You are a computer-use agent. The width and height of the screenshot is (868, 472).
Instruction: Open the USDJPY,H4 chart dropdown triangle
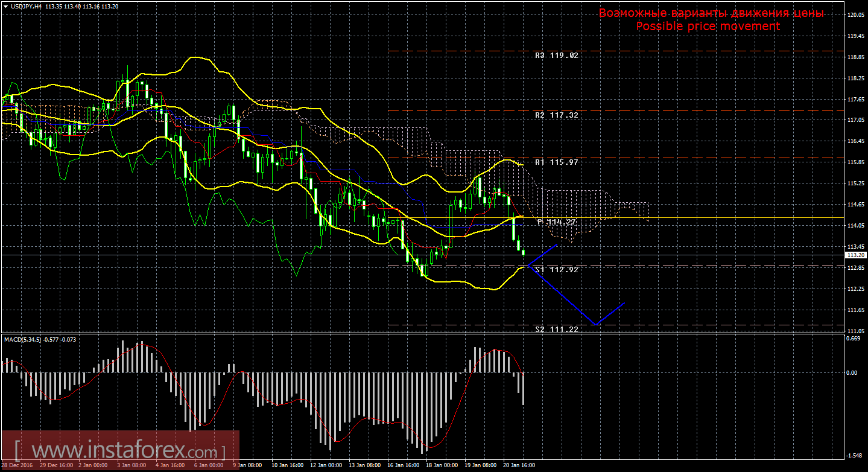tap(5, 7)
